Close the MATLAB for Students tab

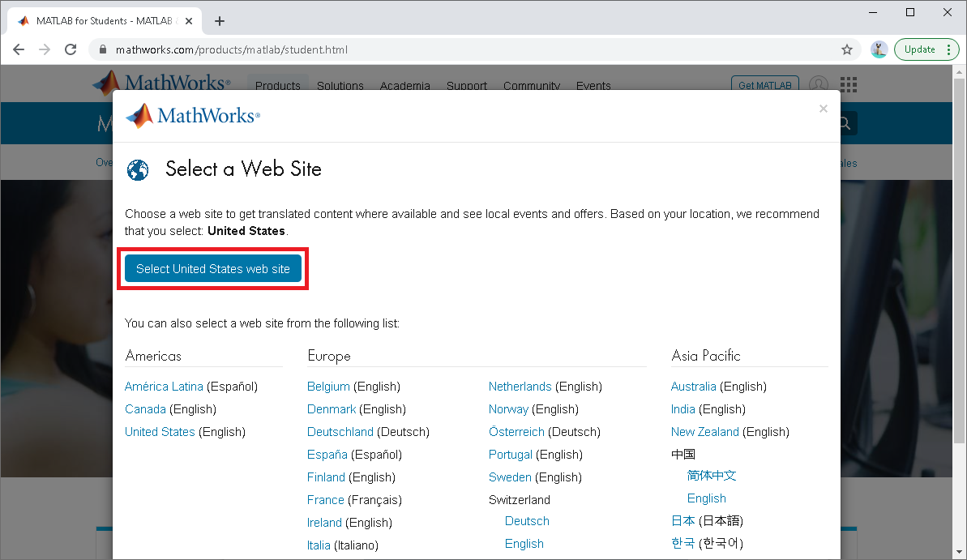(x=190, y=21)
